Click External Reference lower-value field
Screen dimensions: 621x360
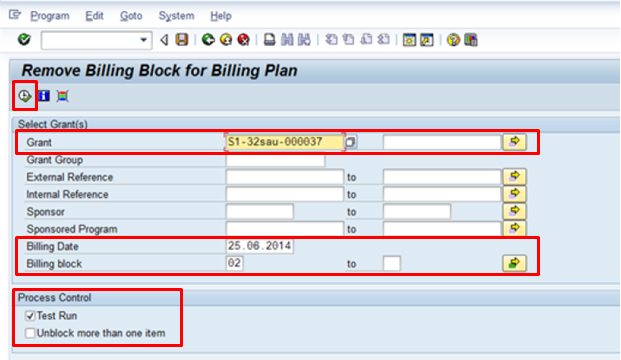pyautogui.click(x=284, y=177)
